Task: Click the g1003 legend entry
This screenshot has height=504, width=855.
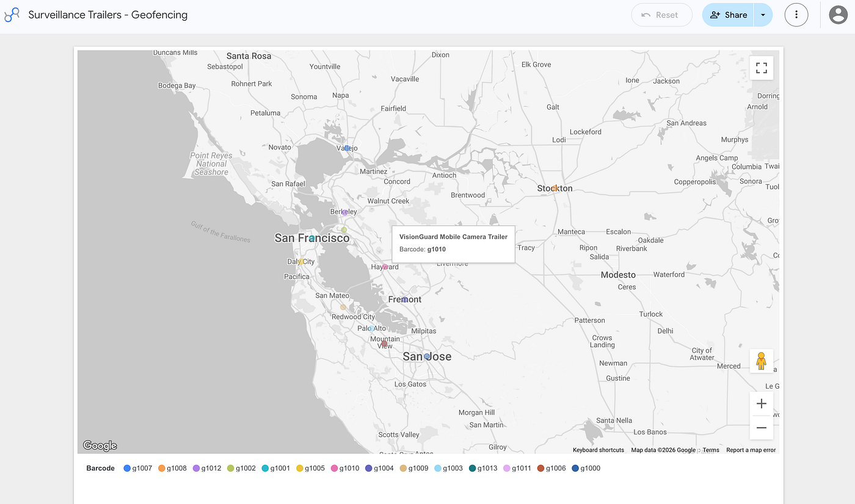Action: click(x=449, y=469)
